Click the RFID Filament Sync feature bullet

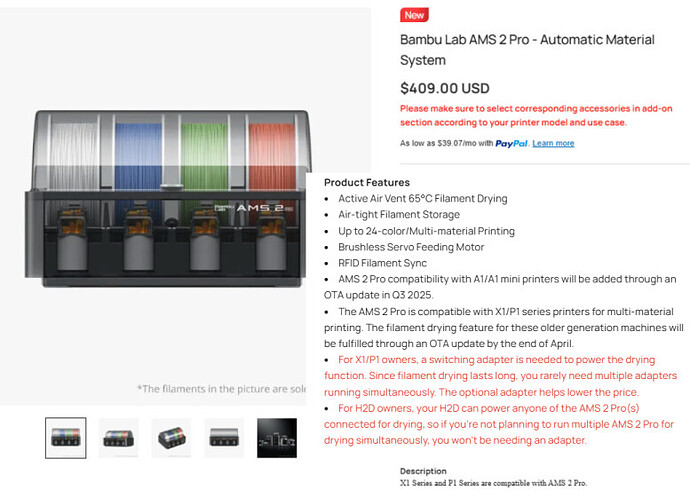[382, 263]
